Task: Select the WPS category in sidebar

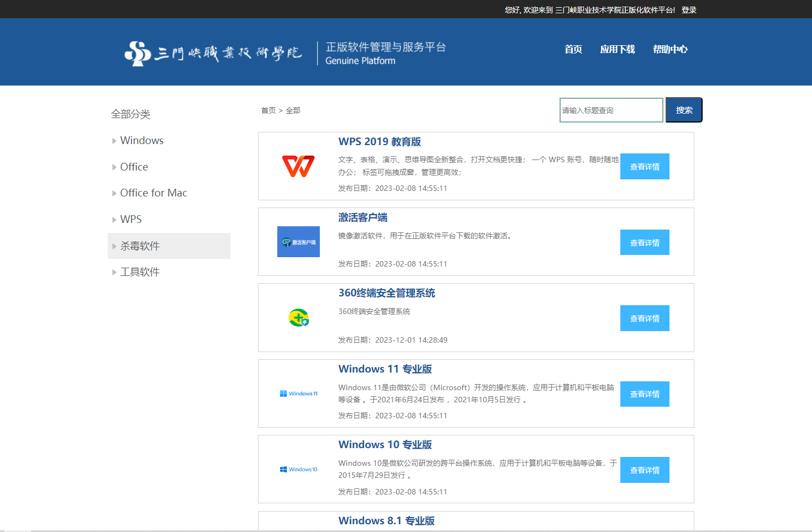Action: tap(131, 219)
